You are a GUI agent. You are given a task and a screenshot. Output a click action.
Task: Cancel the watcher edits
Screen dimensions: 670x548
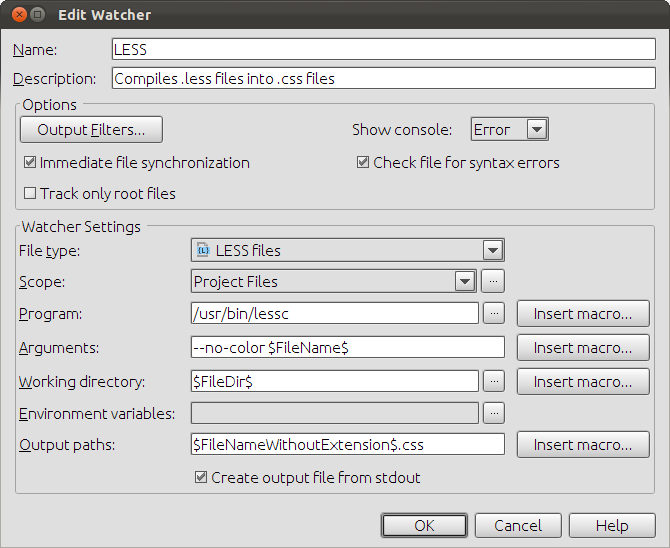click(518, 525)
